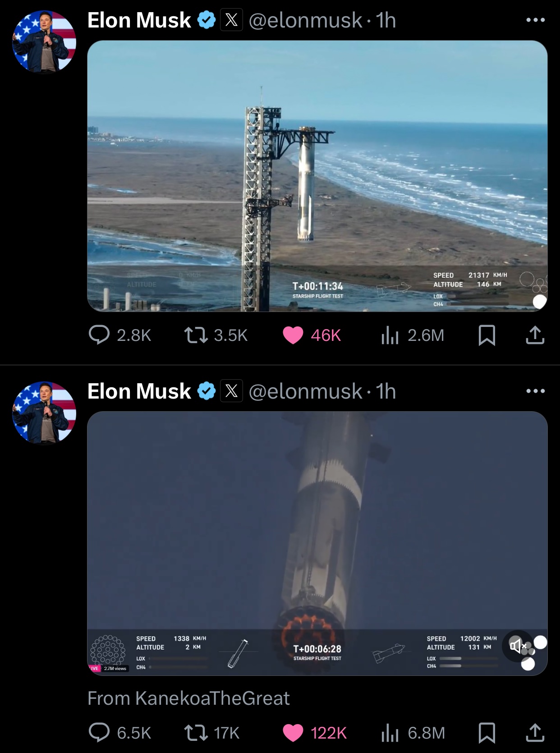
Task: Play the tower catch video at T+00:11:34
Action: pyautogui.click(x=317, y=176)
